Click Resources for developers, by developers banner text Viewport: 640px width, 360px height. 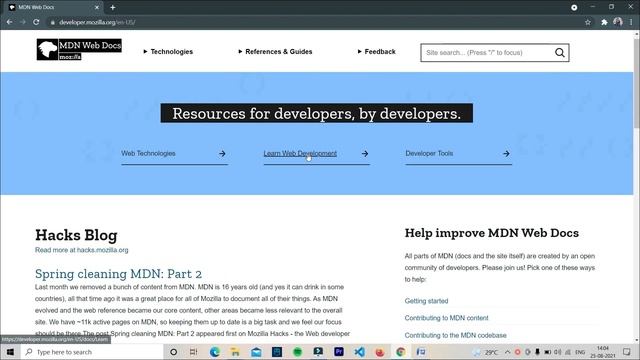coord(317,113)
